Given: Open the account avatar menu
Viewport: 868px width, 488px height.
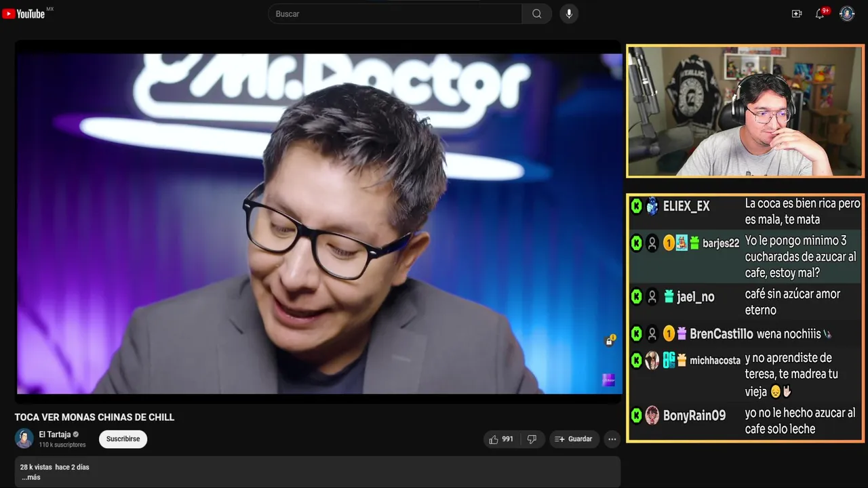Looking at the screenshot, I should (847, 14).
